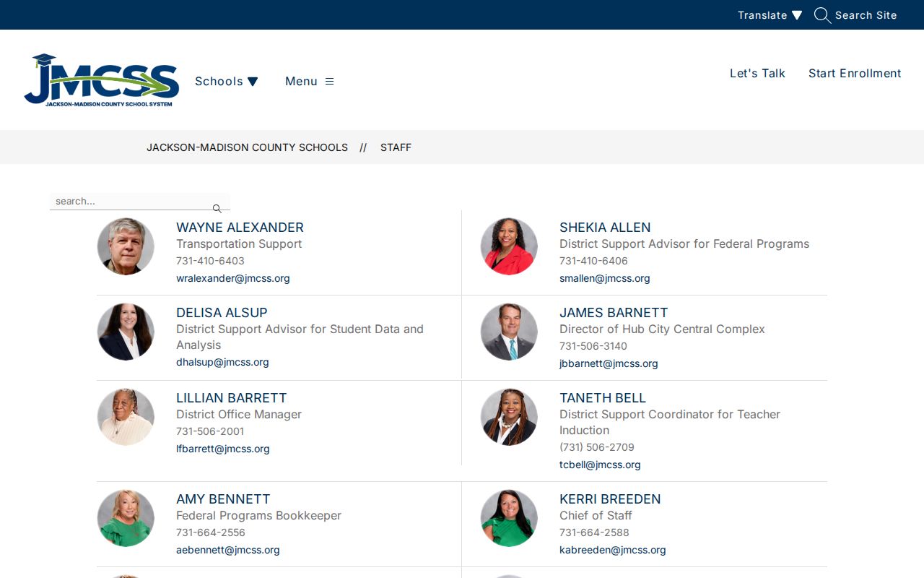Click District Support Coordinator for Teacher Induction
Image resolution: width=924 pixels, height=578 pixels.
(670, 423)
